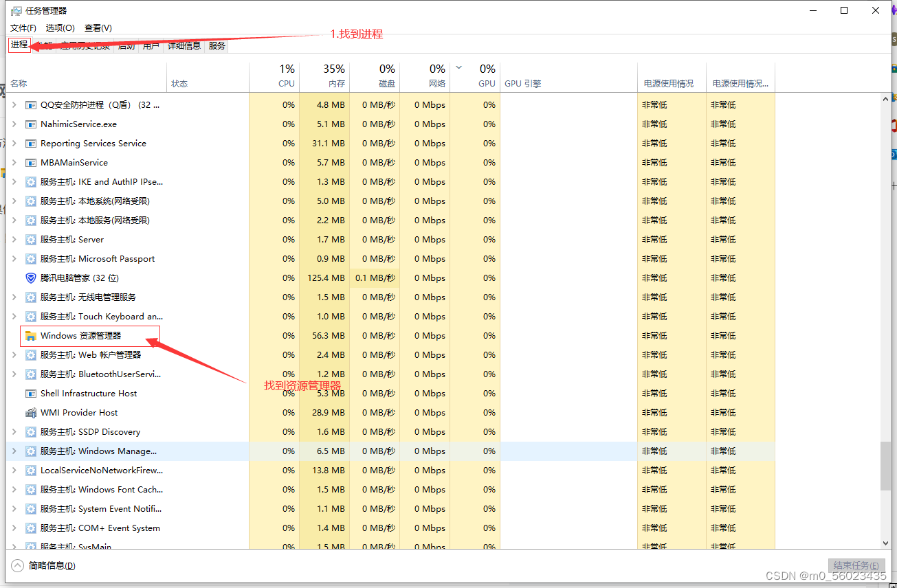Click the Shell Infrastructure Host icon
The width and height of the screenshot is (897, 588).
click(30, 394)
